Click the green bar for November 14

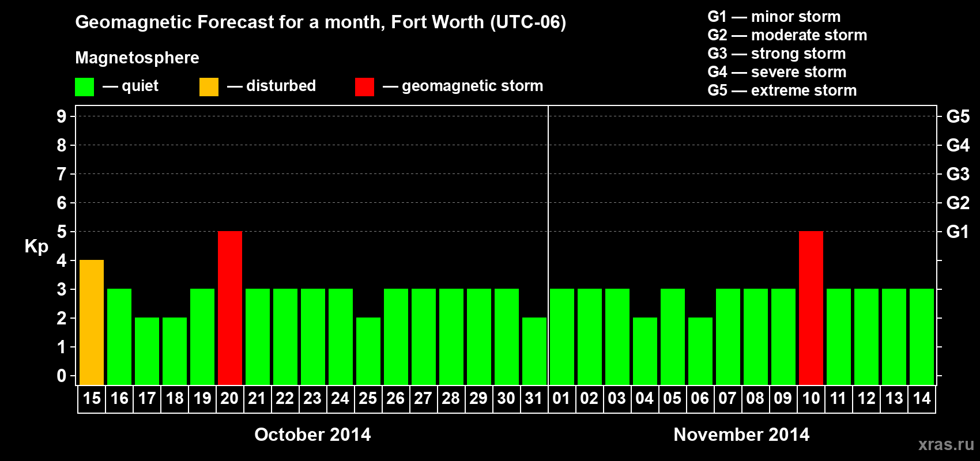point(922,337)
